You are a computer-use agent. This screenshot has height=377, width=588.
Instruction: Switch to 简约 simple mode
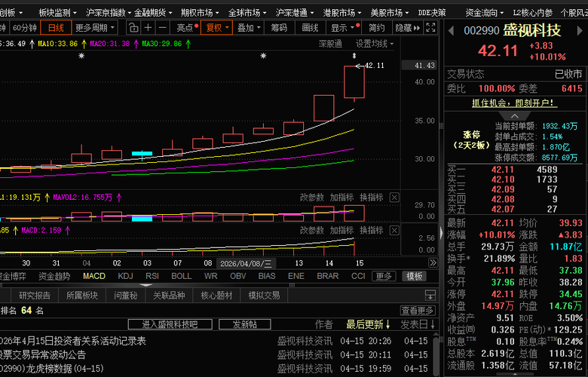click(376, 28)
